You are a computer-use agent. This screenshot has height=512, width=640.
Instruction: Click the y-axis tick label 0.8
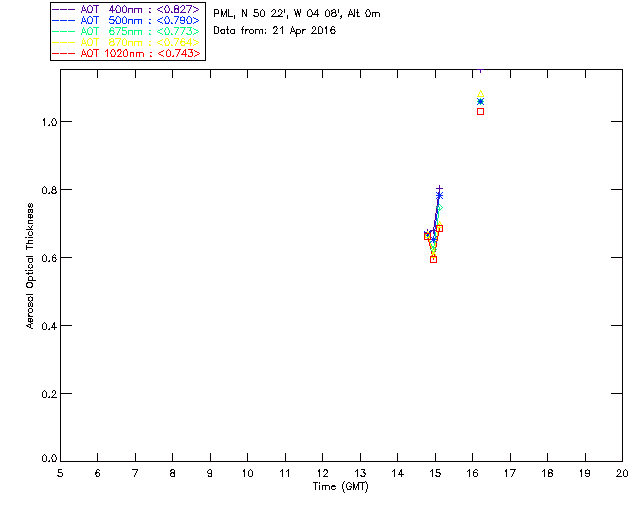point(49,190)
